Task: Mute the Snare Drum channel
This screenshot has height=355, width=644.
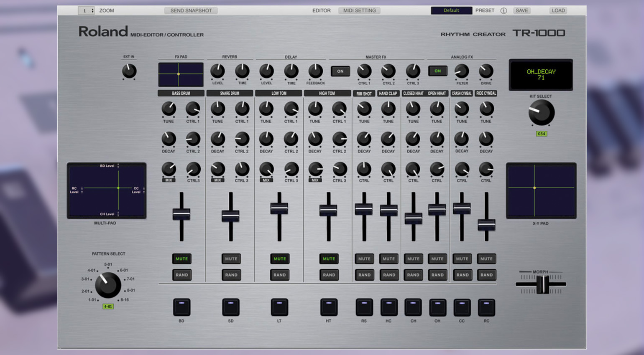Action: click(231, 259)
